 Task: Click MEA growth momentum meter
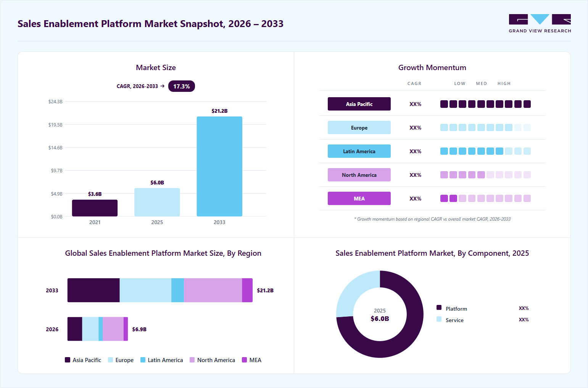[485, 199]
